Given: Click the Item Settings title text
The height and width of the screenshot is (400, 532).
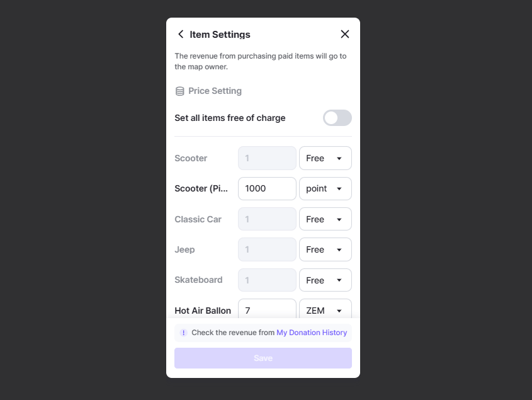Looking at the screenshot, I should (x=220, y=35).
